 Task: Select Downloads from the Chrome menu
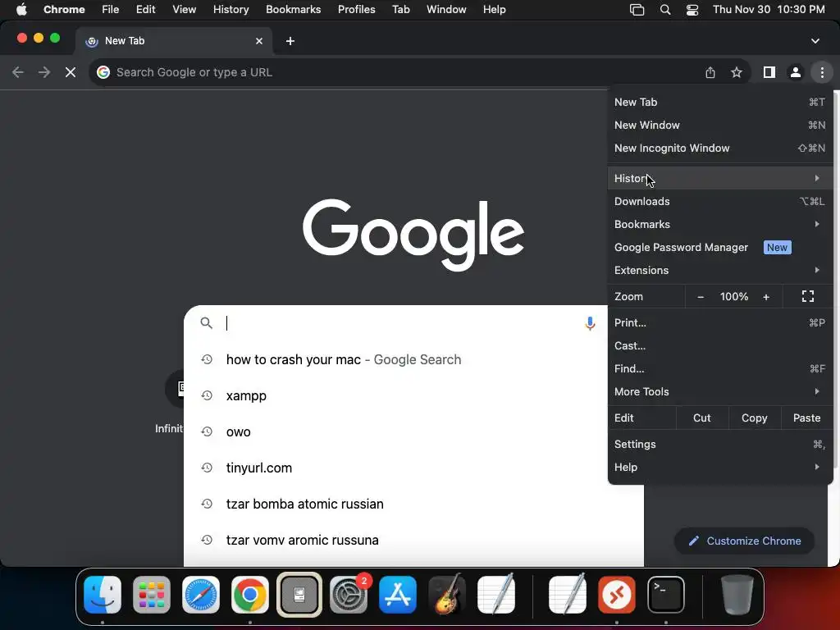pyautogui.click(x=720, y=201)
